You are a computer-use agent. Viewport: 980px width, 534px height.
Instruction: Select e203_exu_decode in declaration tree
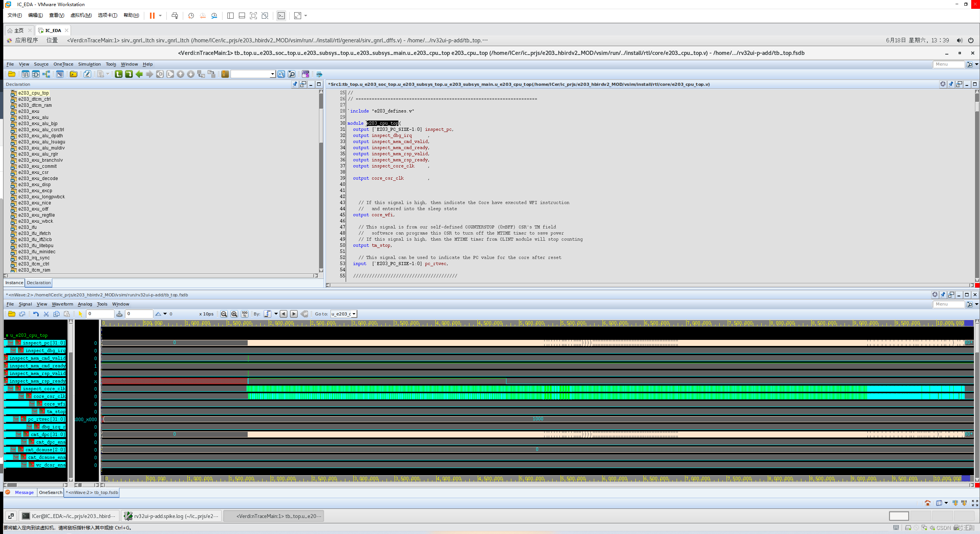point(38,179)
